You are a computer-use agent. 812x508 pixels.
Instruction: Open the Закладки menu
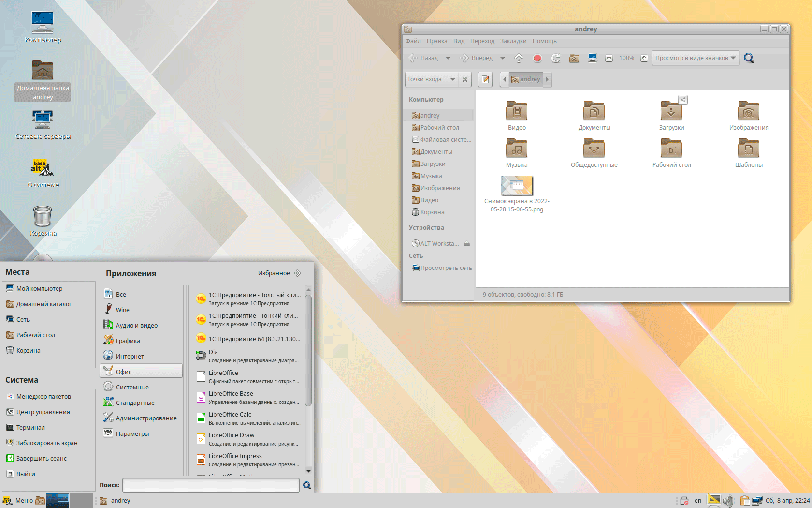[513, 41]
